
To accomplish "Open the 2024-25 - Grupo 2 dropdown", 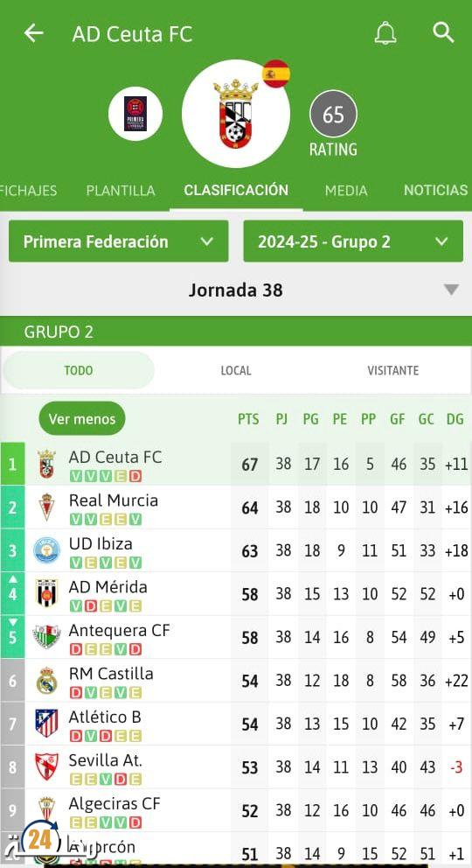I will point(353,241).
